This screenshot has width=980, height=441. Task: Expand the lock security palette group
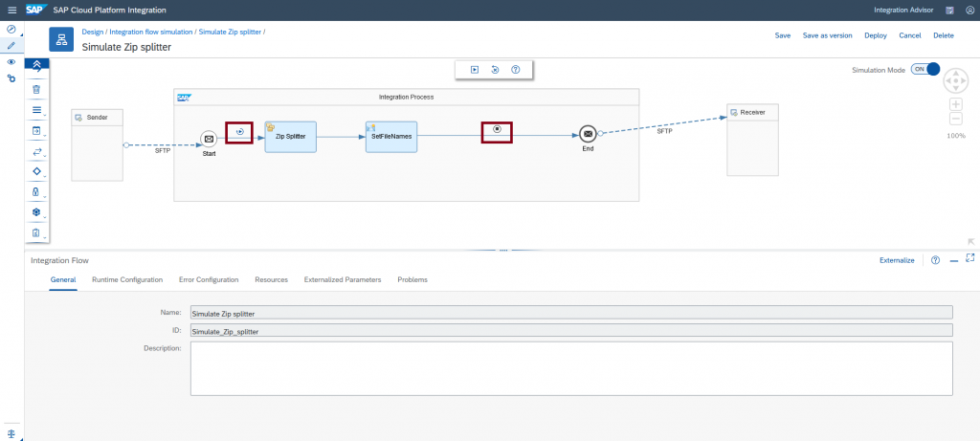coord(36,191)
